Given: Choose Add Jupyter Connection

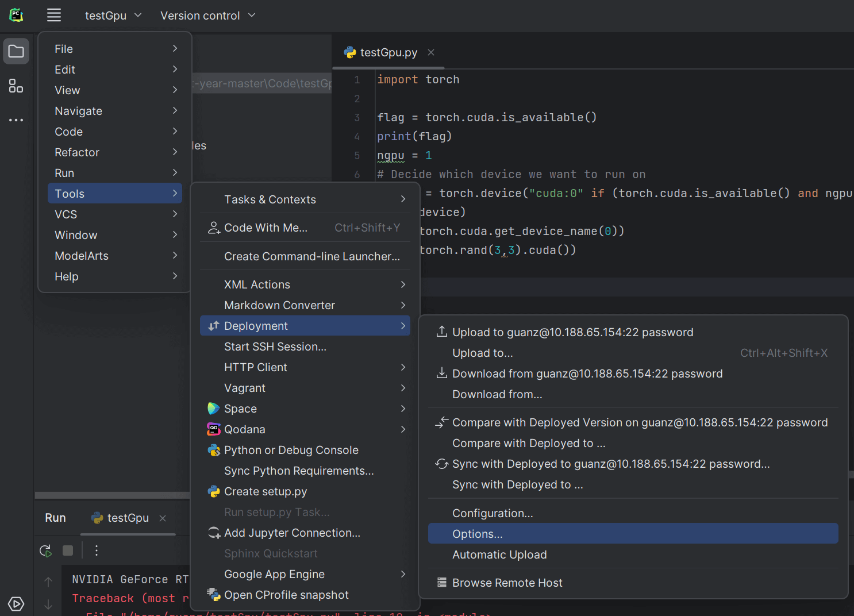Looking at the screenshot, I should [305, 533].
